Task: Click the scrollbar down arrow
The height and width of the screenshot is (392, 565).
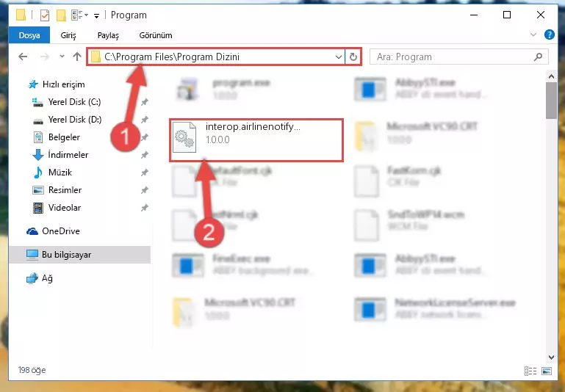Action: [x=551, y=357]
